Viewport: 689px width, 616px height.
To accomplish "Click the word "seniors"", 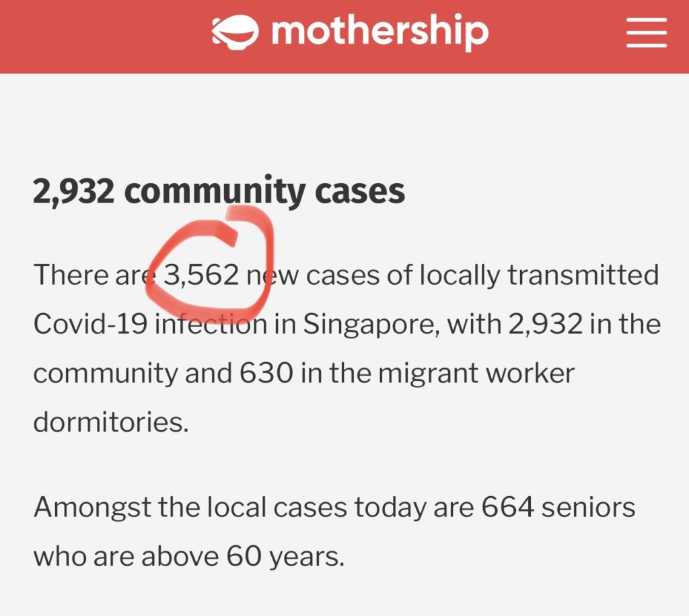I will pos(588,508).
